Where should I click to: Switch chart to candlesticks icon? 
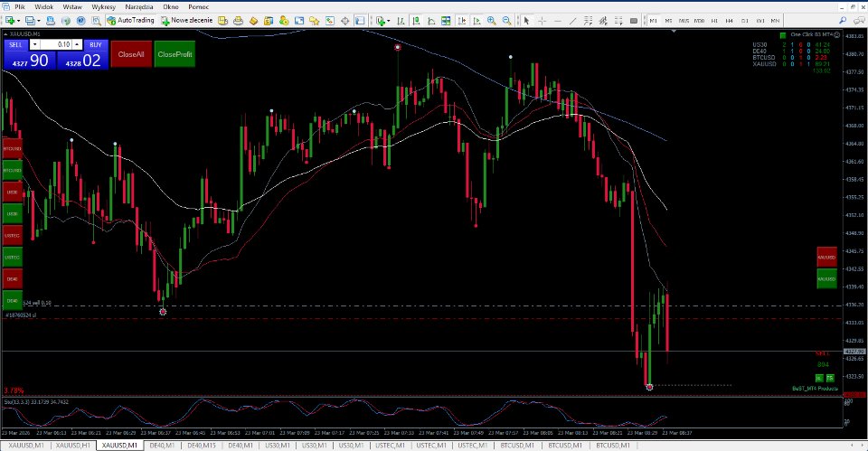416,21
